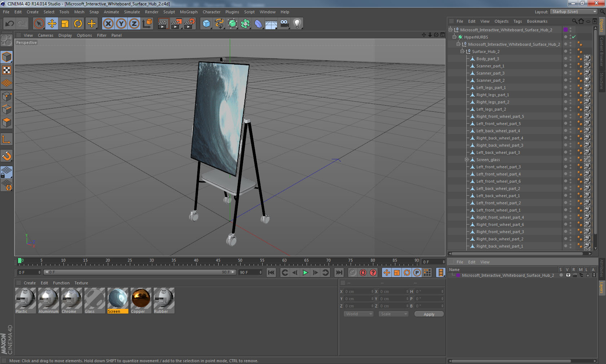Open the MoGraph menu

189,12
